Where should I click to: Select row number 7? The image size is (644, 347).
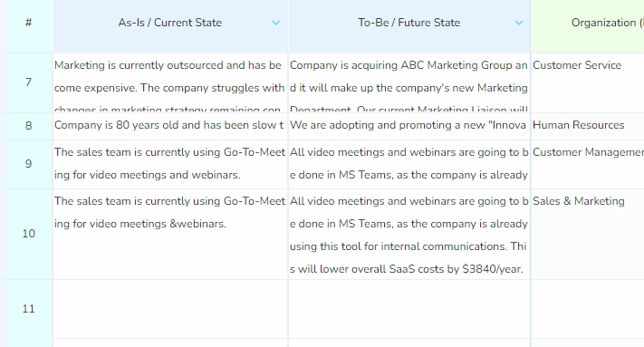click(28, 82)
